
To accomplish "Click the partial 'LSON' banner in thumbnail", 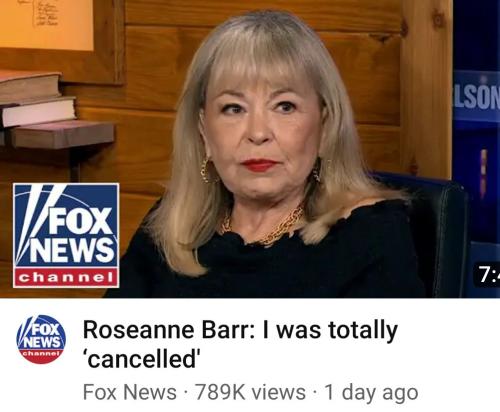I will point(476,97).
